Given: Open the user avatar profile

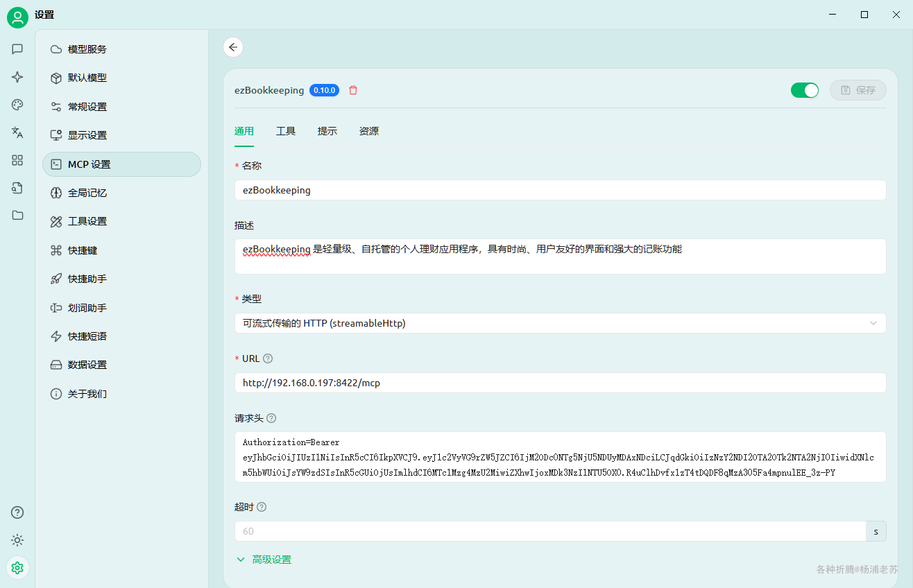Looking at the screenshot, I should point(17,17).
